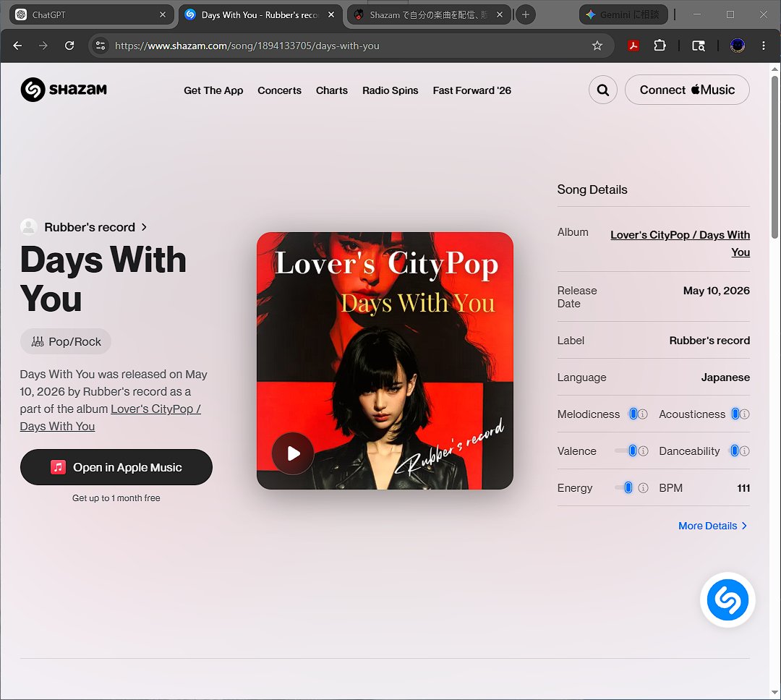Click Connect Apple Music button
781x700 pixels.
687,90
